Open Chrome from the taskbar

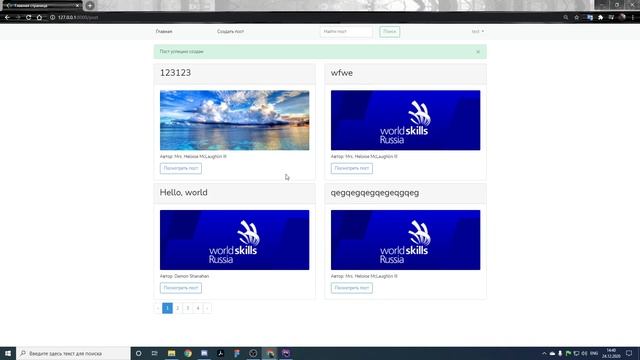[188, 353]
